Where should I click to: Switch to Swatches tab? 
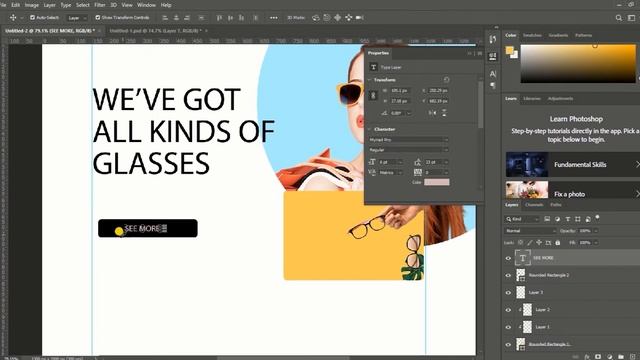tap(532, 35)
